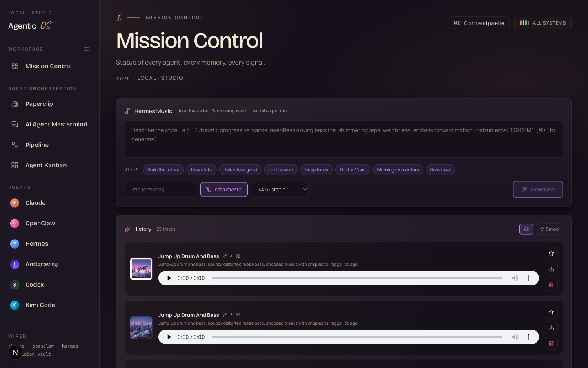The image size is (588, 368).
Task: Open more options menu on first audio player
Action: tap(528, 278)
